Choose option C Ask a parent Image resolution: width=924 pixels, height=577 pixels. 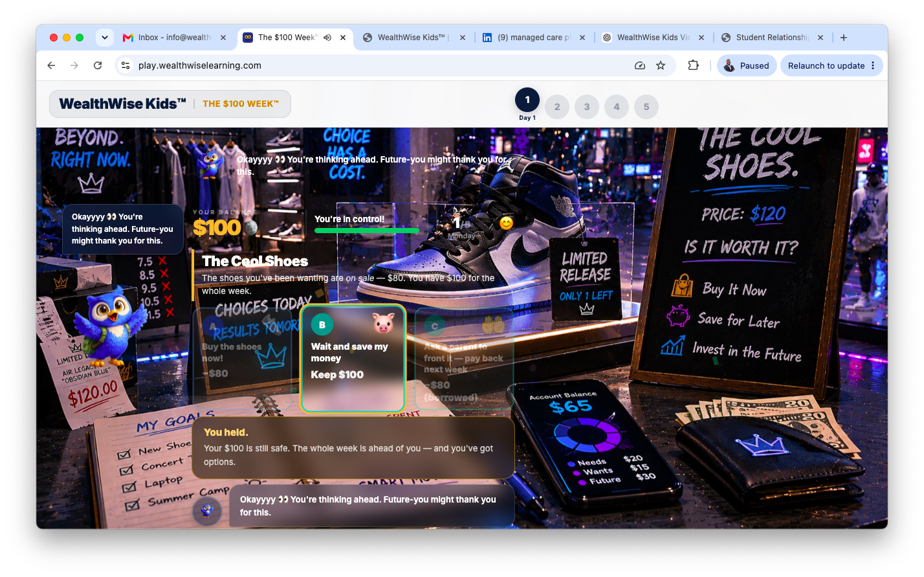(x=464, y=358)
